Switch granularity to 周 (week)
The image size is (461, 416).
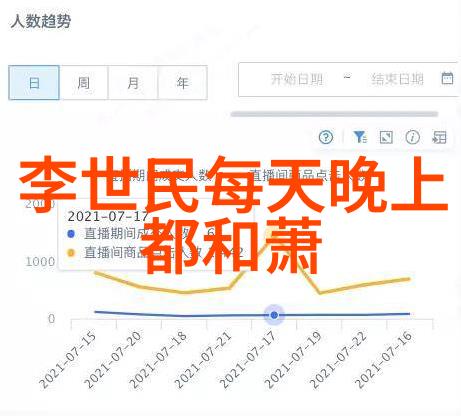[x=84, y=83]
